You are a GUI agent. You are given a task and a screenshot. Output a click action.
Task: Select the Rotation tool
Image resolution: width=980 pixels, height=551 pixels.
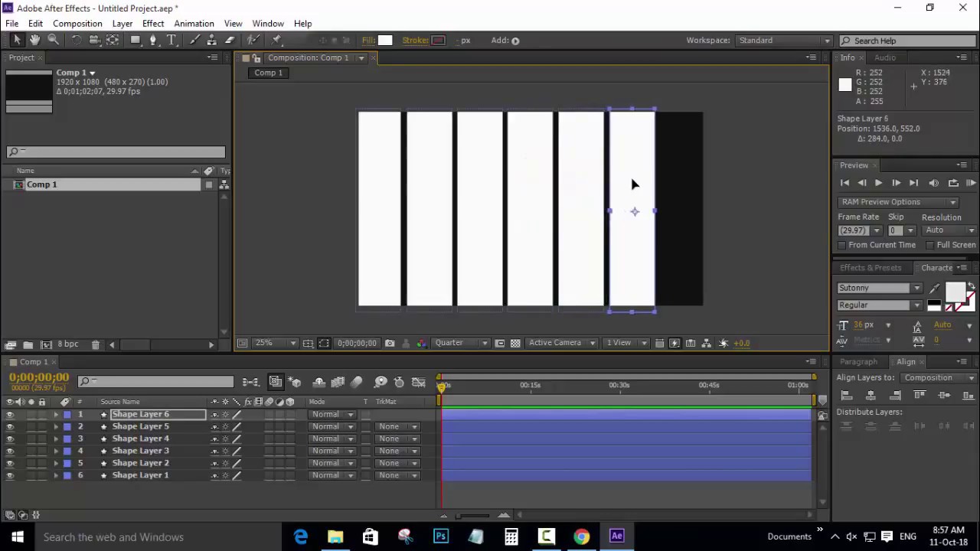76,41
